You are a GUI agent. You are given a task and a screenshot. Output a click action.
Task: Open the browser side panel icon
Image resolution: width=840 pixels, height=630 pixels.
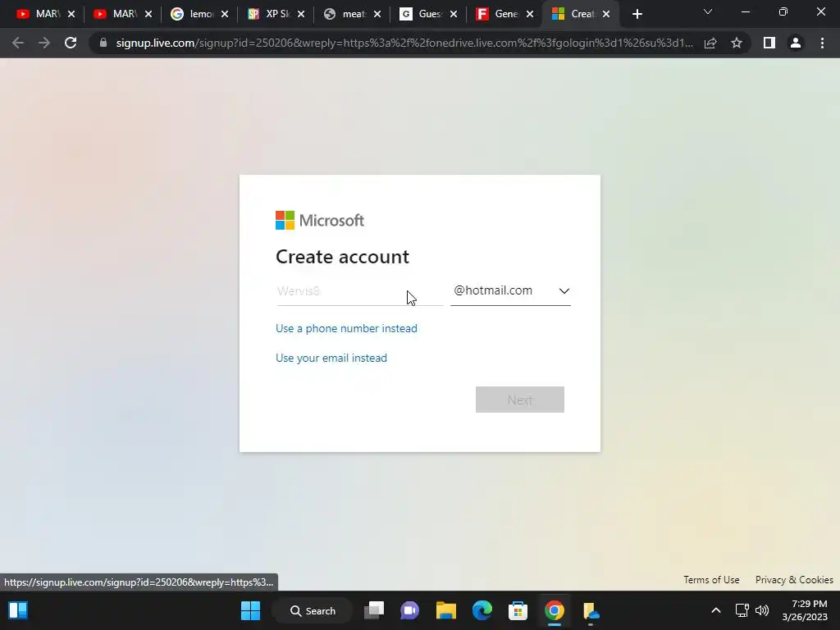click(769, 43)
